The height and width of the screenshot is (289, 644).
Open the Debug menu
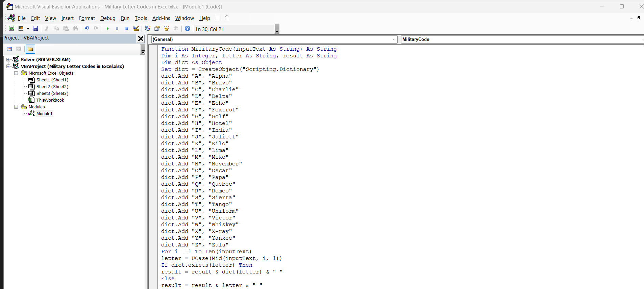click(x=108, y=18)
